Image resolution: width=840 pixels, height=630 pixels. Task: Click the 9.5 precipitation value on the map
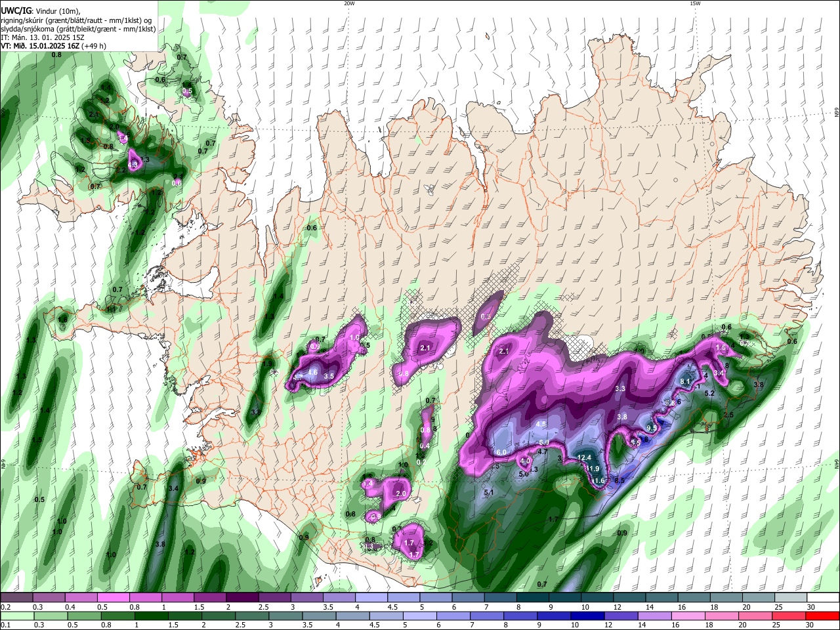652,427
